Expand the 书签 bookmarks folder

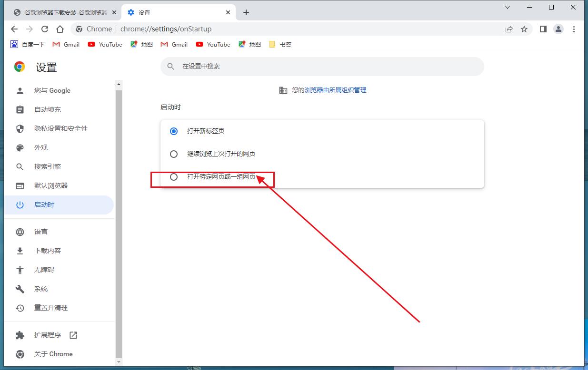pyautogui.click(x=280, y=44)
